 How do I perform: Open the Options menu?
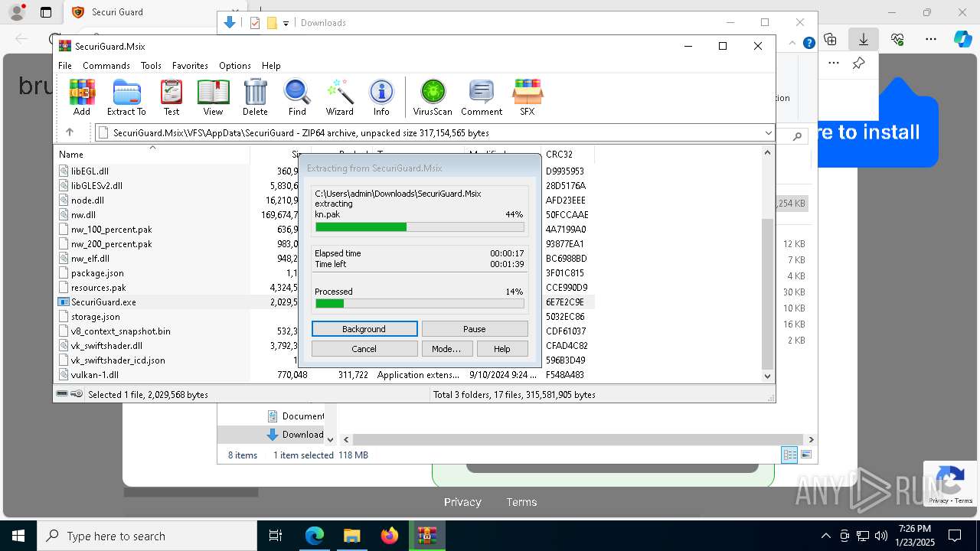coord(235,66)
